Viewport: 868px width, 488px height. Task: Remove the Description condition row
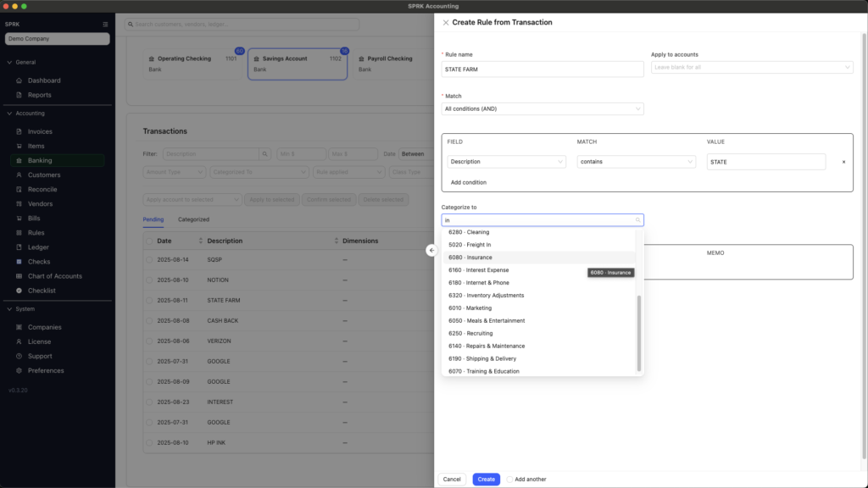[x=843, y=162]
